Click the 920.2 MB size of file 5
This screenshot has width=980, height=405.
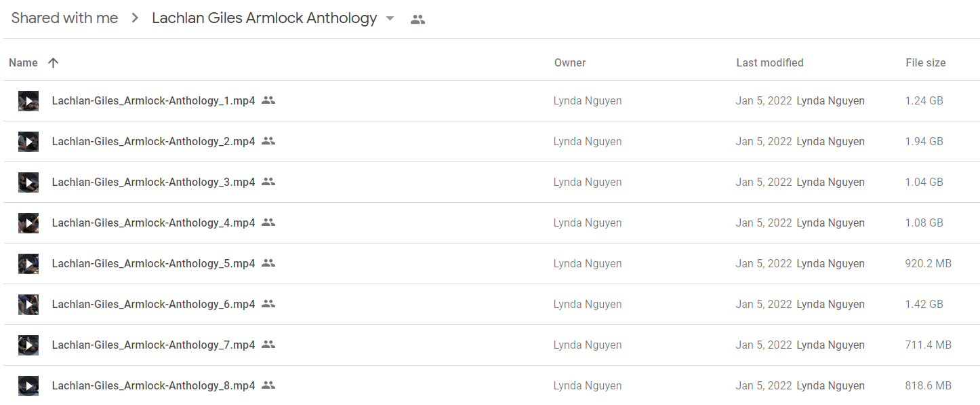pyautogui.click(x=928, y=263)
